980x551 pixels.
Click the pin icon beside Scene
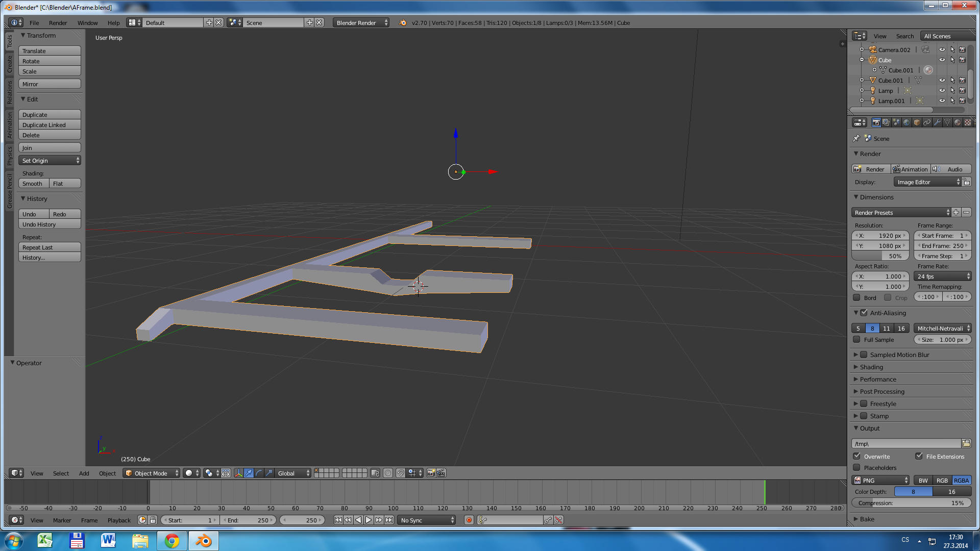click(x=856, y=138)
